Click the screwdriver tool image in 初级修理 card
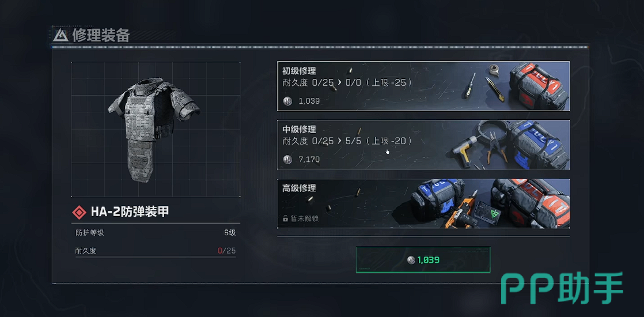 click(x=470, y=85)
